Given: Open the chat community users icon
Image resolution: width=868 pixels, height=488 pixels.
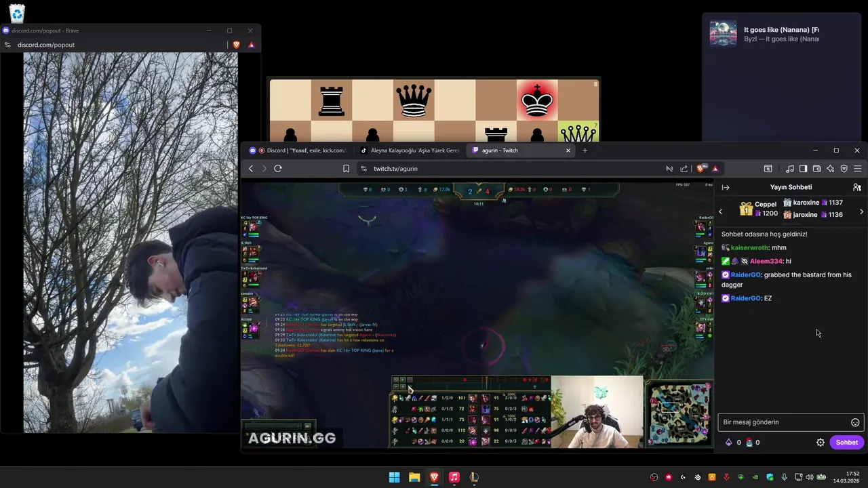Looking at the screenshot, I should pyautogui.click(x=857, y=187).
